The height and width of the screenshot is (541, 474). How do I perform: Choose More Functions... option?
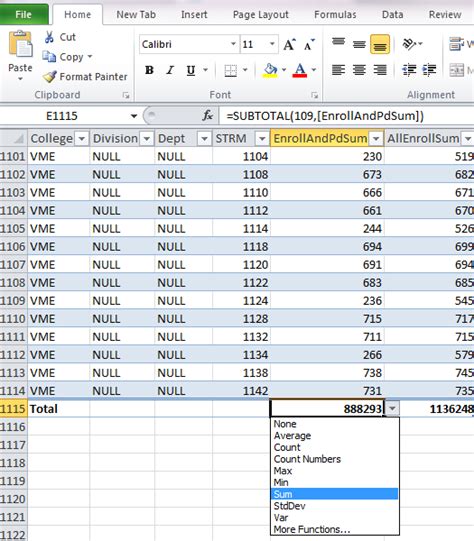tap(334, 529)
